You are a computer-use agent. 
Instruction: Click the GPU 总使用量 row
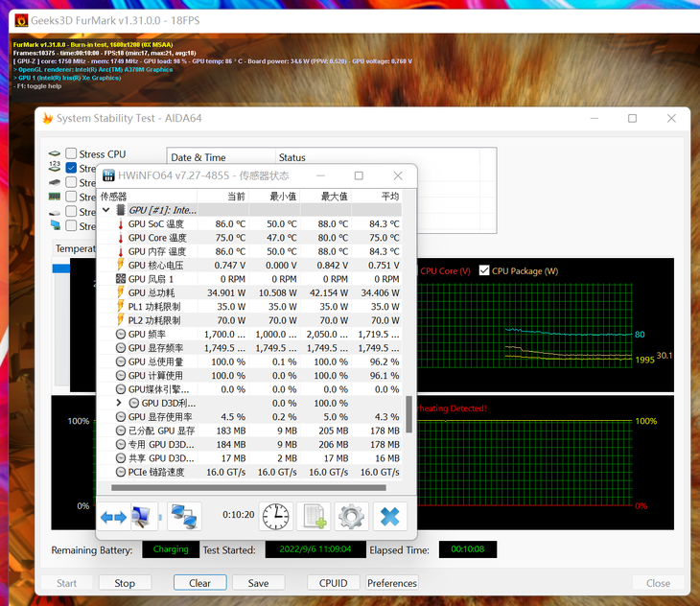[x=249, y=361]
